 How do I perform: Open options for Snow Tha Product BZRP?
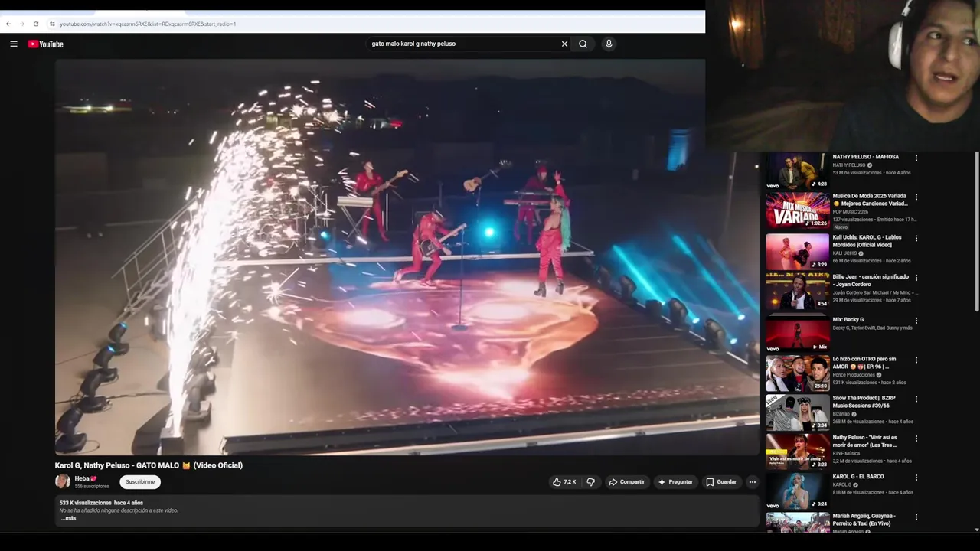[916, 399]
